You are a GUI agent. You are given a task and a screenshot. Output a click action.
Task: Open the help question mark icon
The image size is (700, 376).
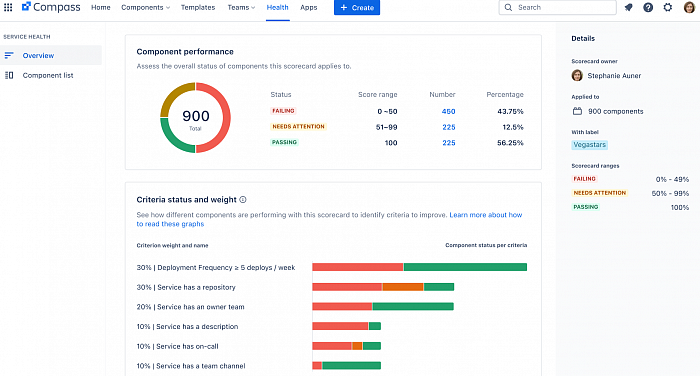click(x=648, y=7)
